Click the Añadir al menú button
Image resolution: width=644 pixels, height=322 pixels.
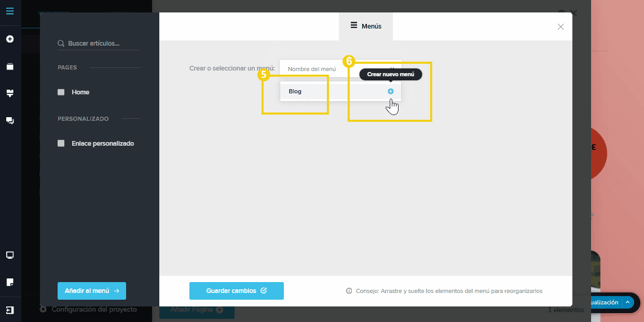[92, 291]
